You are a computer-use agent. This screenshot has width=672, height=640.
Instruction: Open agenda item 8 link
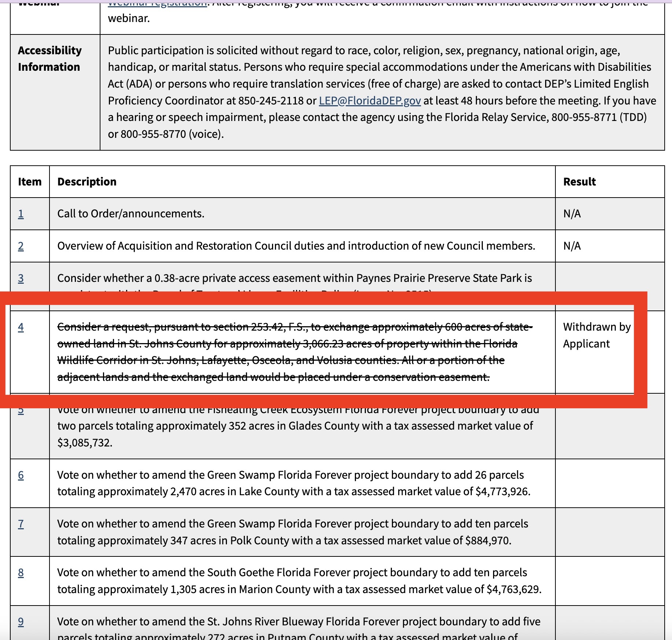pyautogui.click(x=21, y=573)
